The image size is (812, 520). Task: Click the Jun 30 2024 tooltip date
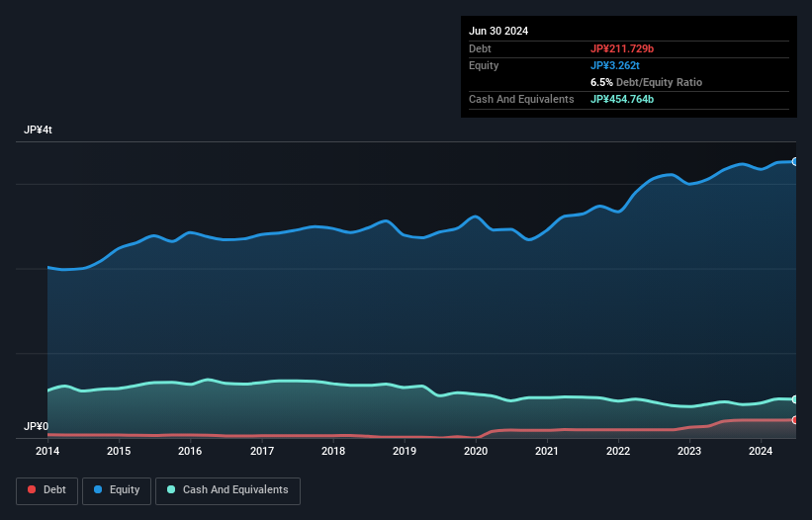pos(498,31)
